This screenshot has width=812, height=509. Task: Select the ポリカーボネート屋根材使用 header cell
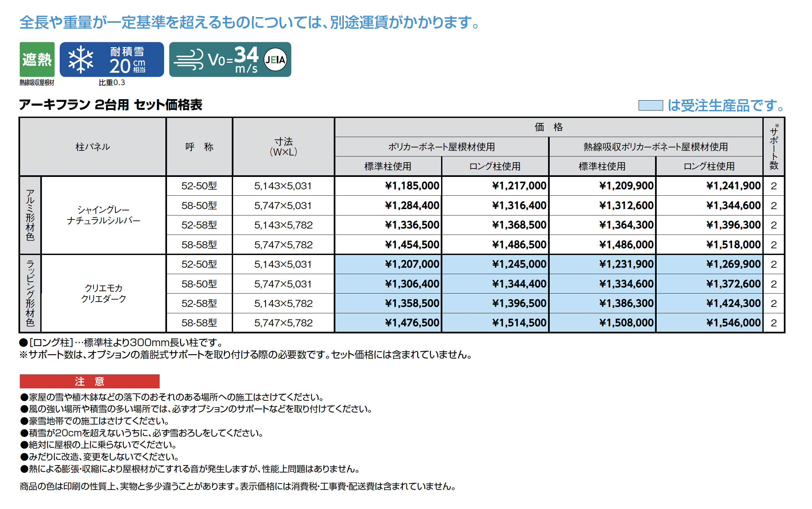pos(441,146)
